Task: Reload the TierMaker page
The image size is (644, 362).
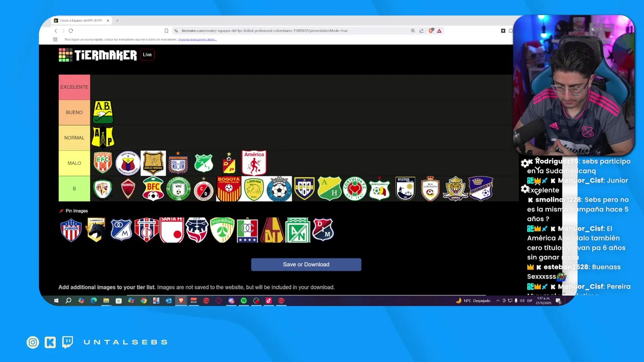Action: coord(71,31)
